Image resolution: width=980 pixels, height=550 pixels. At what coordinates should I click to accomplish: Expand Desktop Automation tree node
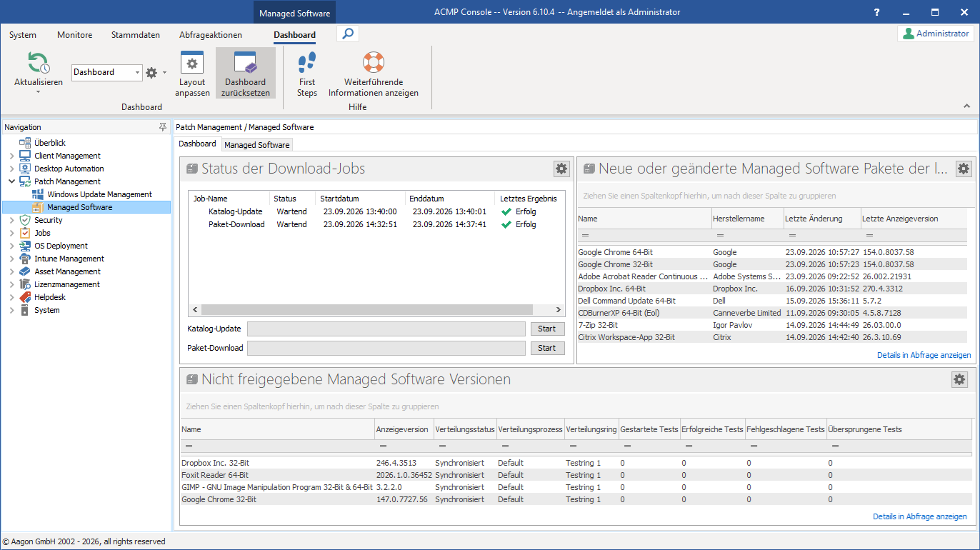[x=11, y=169]
